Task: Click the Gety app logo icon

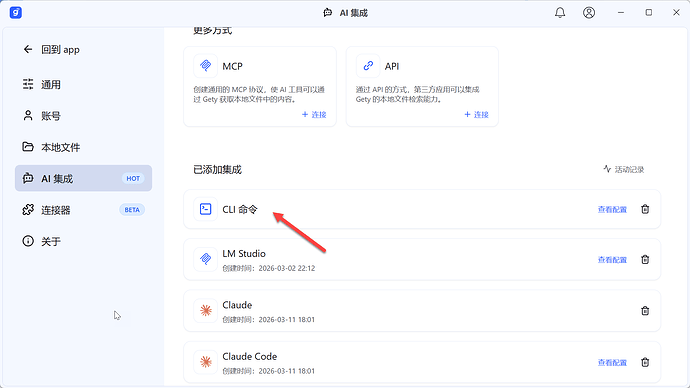Action: 16,12
